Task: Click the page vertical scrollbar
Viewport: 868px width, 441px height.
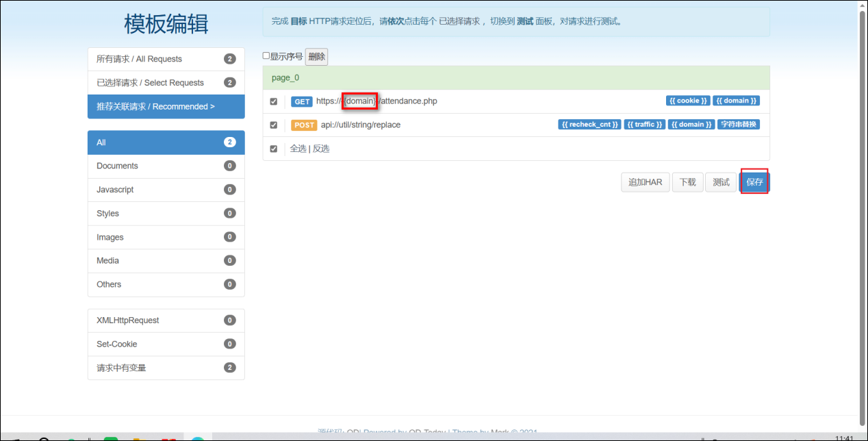Action: point(863,205)
